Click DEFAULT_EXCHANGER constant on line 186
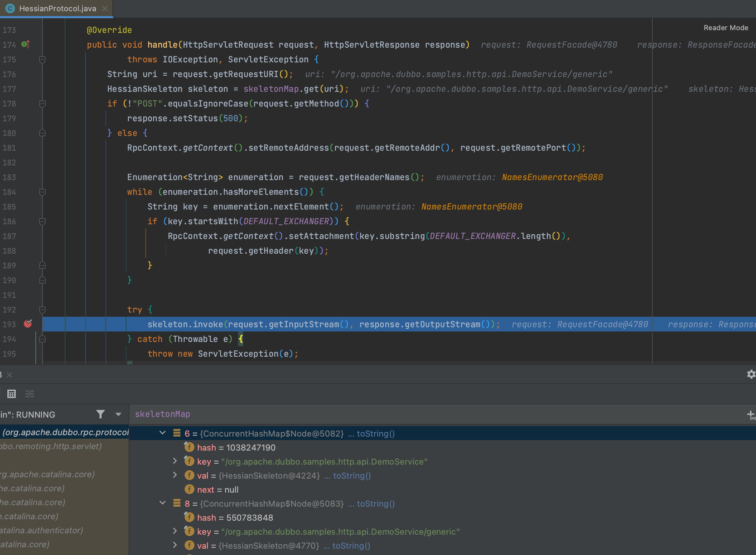 point(286,221)
